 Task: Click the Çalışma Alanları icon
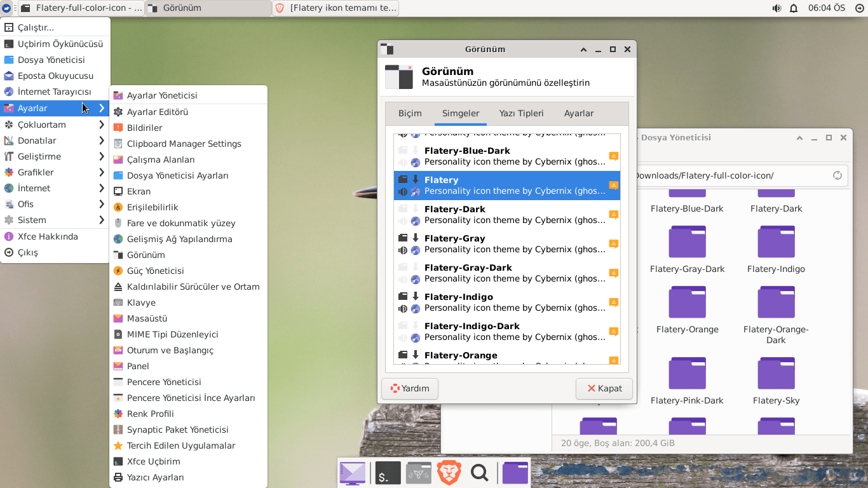[118, 159]
